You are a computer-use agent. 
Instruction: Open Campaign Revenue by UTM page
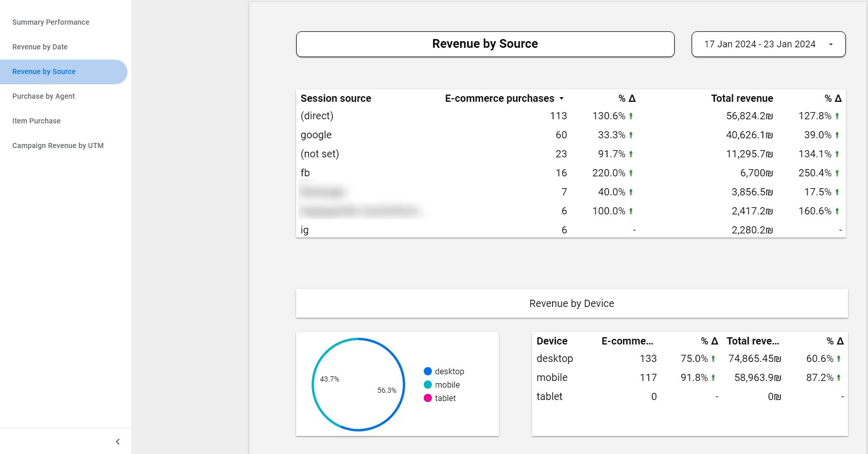(x=58, y=146)
